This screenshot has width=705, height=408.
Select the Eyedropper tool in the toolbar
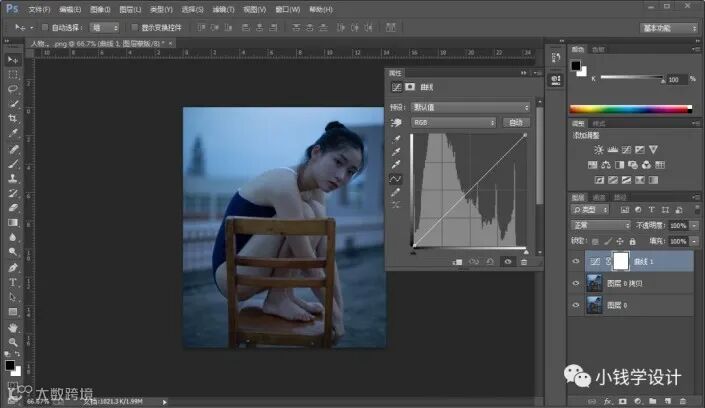pyautogui.click(x=13, y=133)
